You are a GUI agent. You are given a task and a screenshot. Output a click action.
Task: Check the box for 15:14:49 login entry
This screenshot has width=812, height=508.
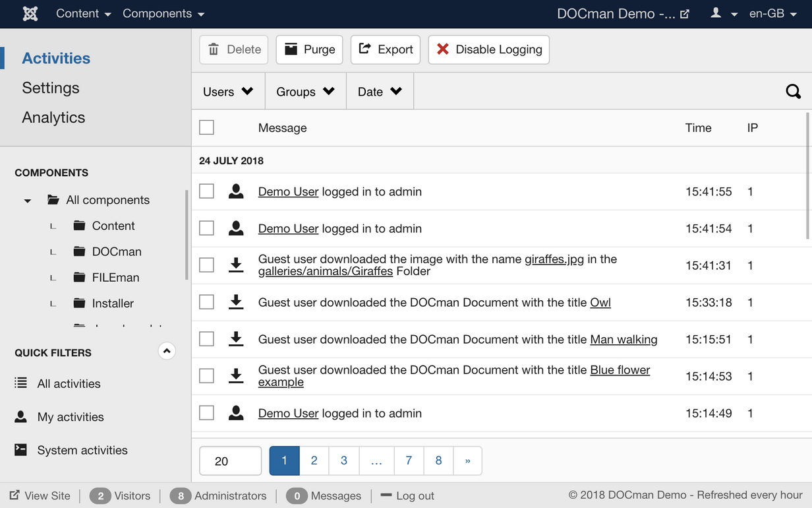207,413
